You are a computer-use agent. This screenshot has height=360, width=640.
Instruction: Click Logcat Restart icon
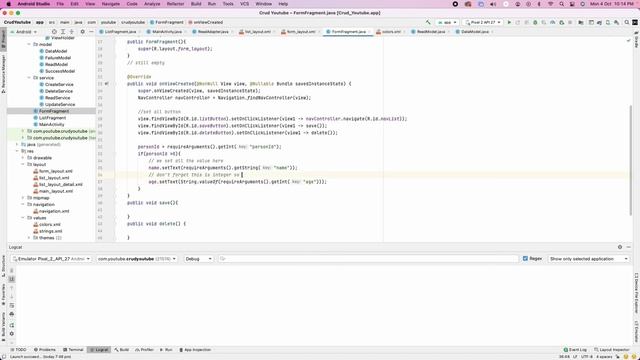click(x=11, y=325)
